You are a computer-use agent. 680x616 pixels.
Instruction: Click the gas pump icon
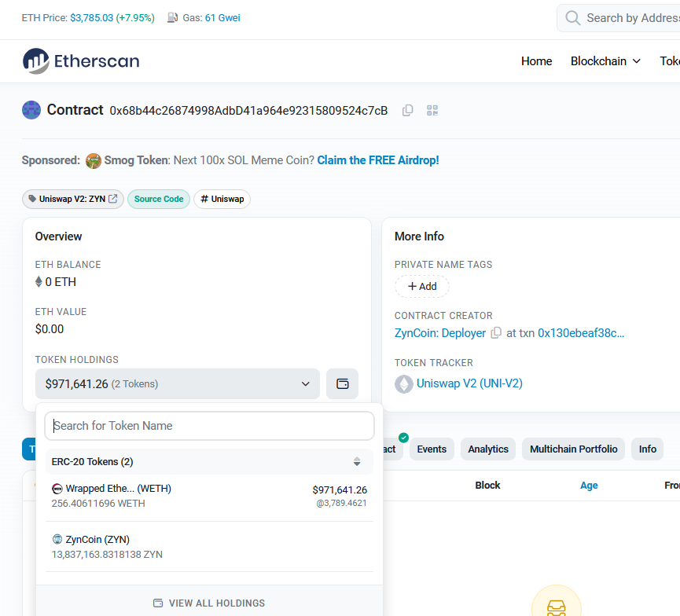point(173,18)
